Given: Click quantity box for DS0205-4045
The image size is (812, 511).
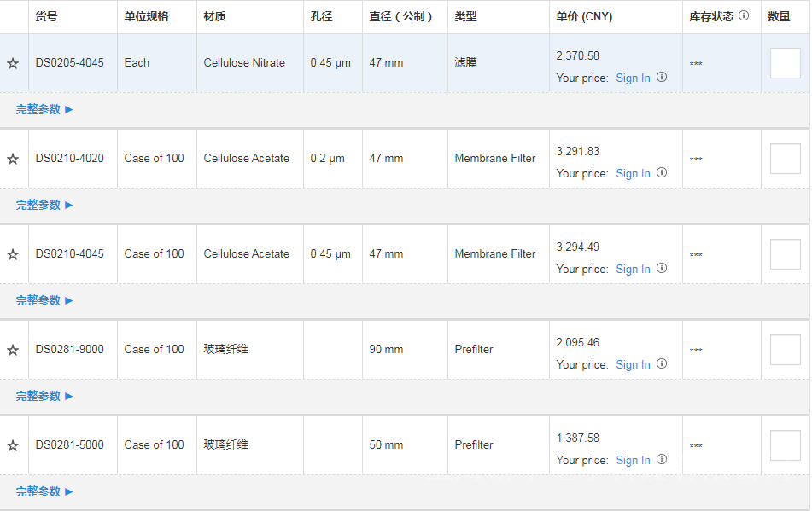Looking at the screenshot, I should tap(785, 63).
